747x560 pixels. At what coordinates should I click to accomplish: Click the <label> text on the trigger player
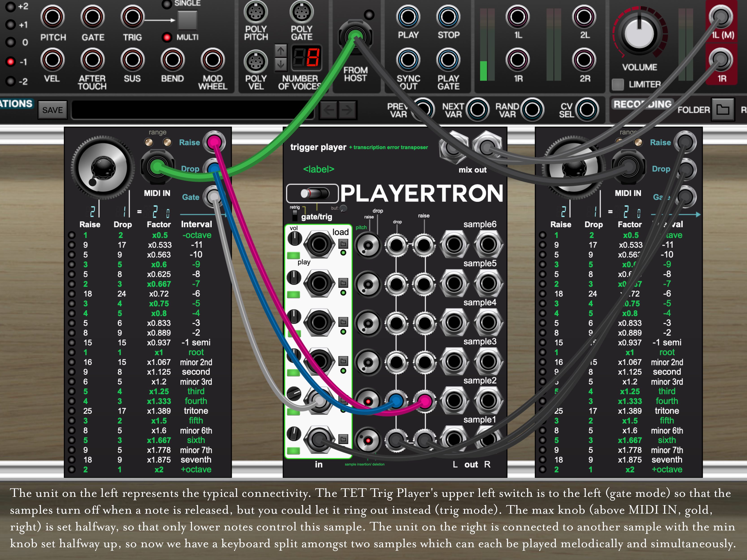click(318, 170)
